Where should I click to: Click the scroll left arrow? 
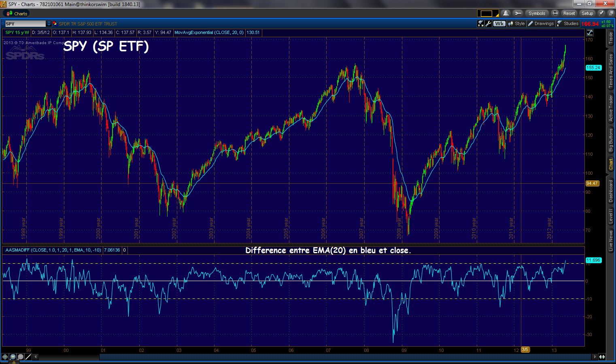(36, 357)
